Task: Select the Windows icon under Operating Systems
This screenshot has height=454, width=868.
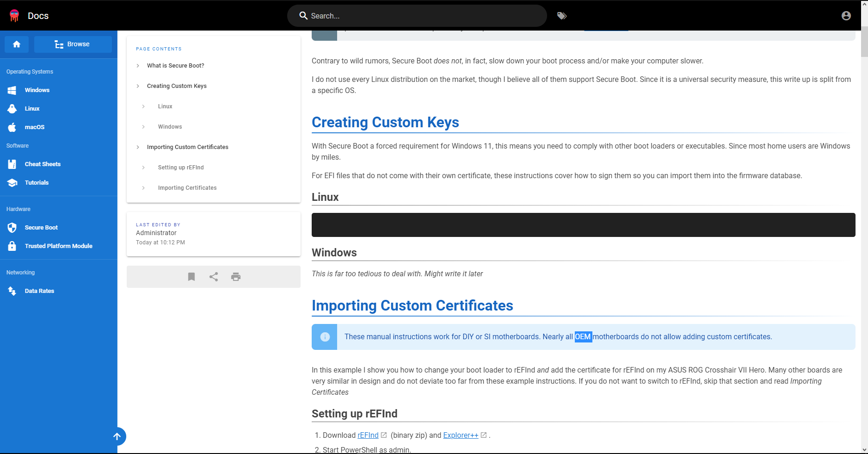Action: coord(12,90)
